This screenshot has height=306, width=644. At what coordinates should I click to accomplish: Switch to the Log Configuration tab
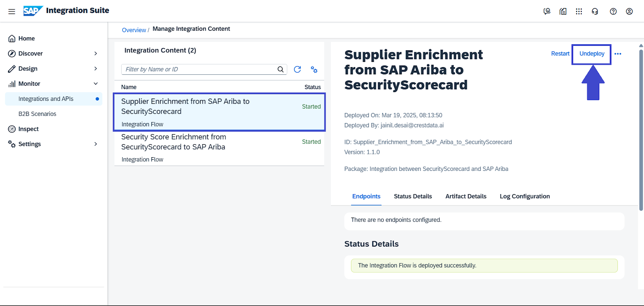click(x=524, y=196)
